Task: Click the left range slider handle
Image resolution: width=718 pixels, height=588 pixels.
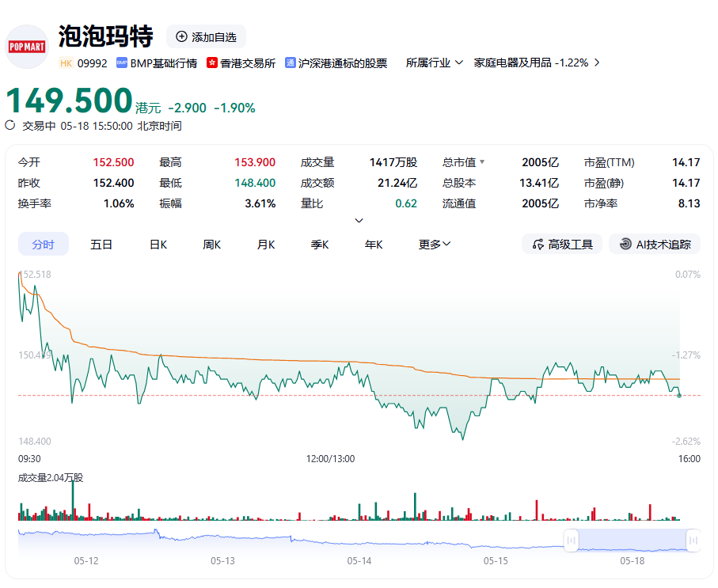Action: click(x=571, y=541)
